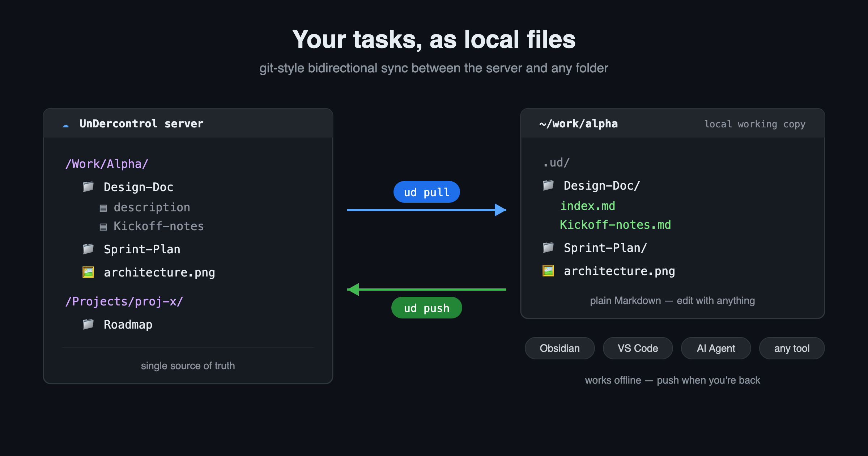Screen dimensions: 868x456
Task: Open the index.md file
Action: pyautogui.click(x=588, y=206)
